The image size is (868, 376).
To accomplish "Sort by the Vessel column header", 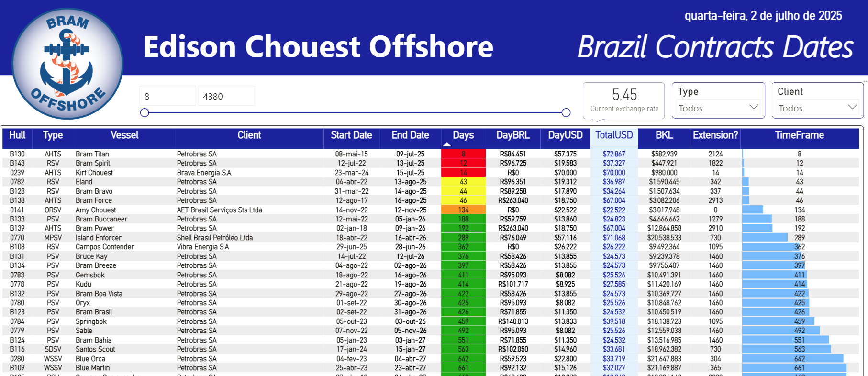I will 124,135.
